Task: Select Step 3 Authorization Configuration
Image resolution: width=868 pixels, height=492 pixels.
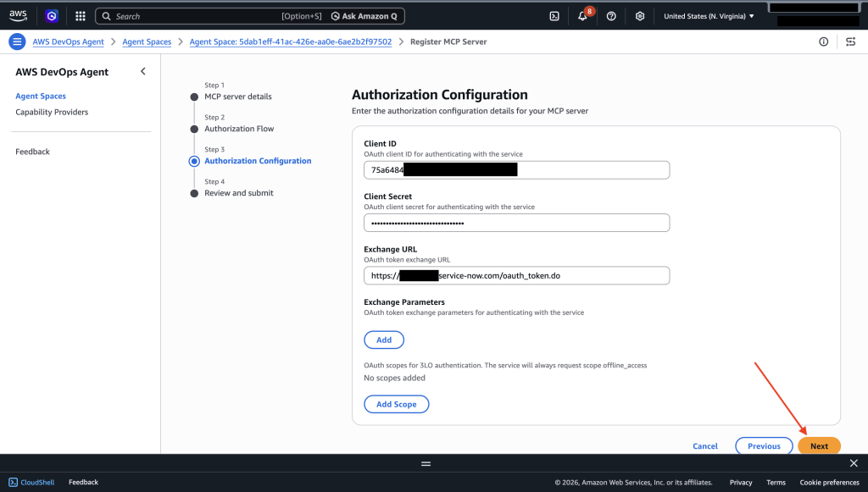Action: pos(258,160)
